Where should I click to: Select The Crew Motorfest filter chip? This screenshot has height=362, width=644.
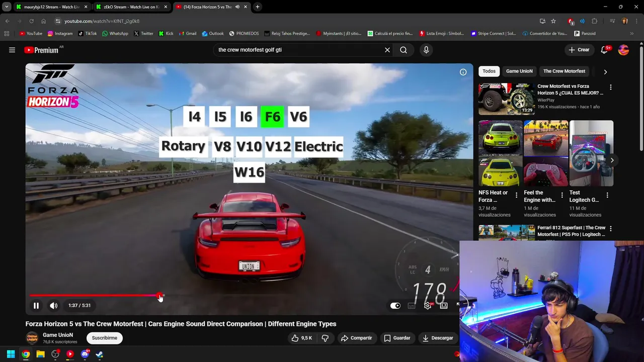point(564,71)
